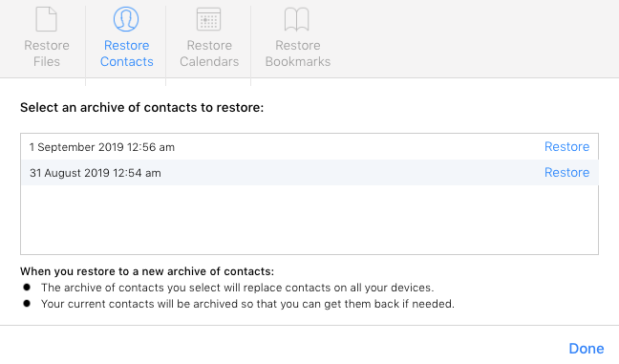Restore the 1 September 2019 archive
619x364 pixels.
click(x=566, y=146)
